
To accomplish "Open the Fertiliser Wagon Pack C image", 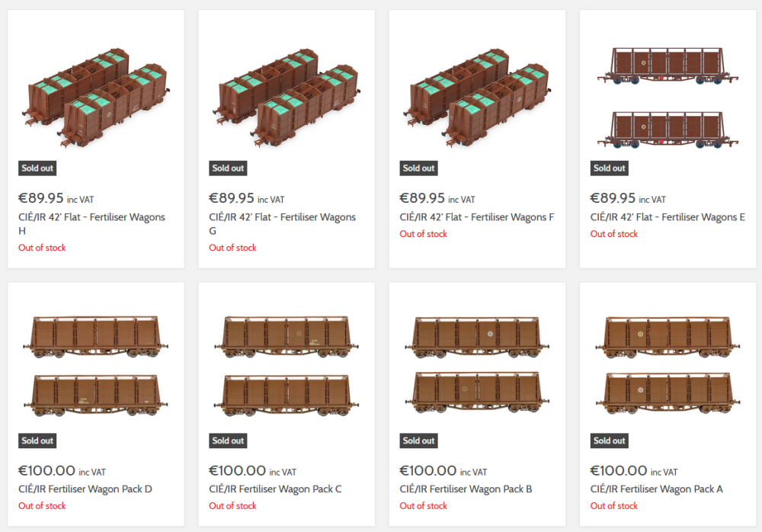I will click(287, 366).
